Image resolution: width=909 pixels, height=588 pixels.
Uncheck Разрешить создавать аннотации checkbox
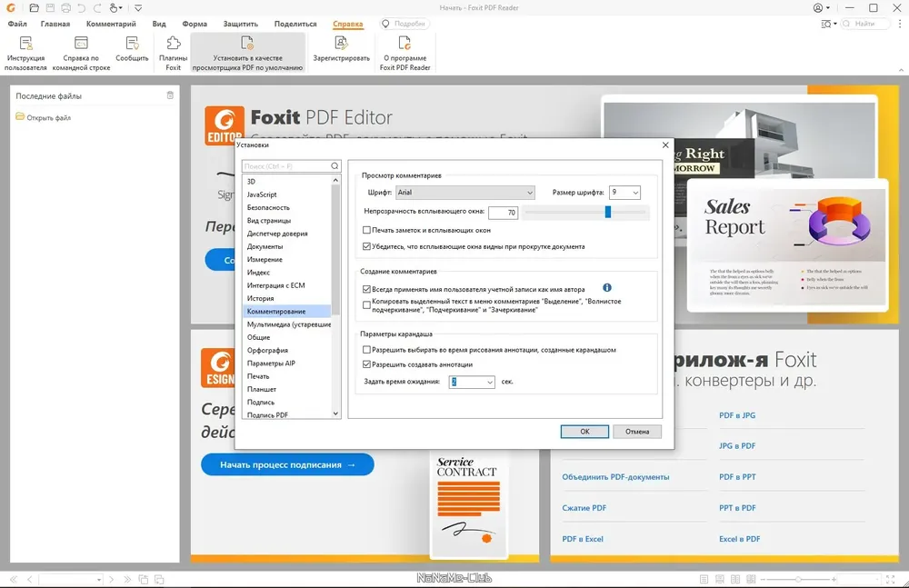coord(366,364)
